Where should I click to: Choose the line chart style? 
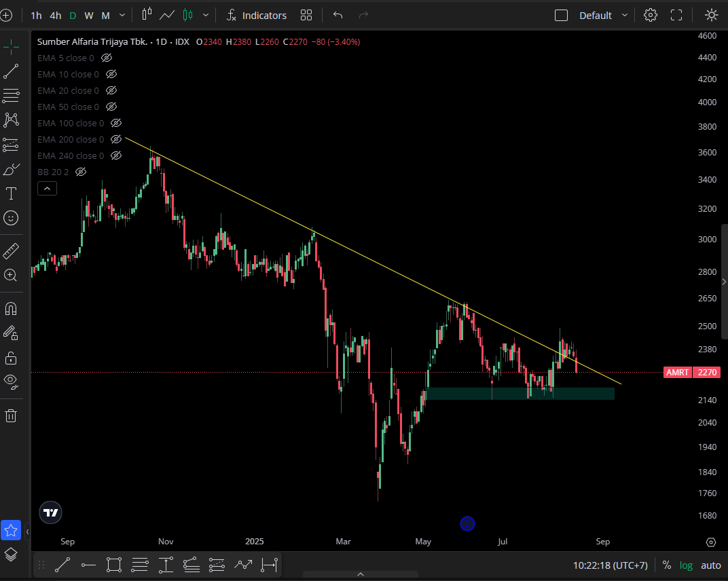166,16
